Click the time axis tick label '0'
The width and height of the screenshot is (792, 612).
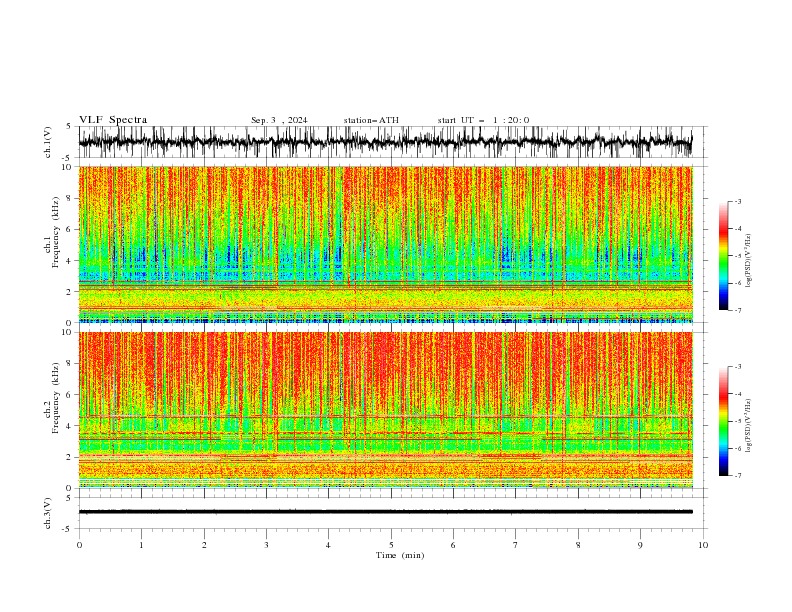click(x=79, y=545)
